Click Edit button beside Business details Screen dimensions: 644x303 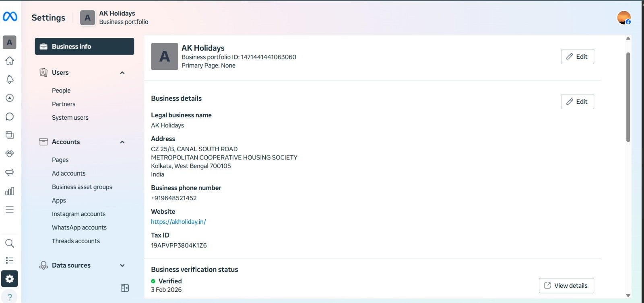[x=577, y=102]
